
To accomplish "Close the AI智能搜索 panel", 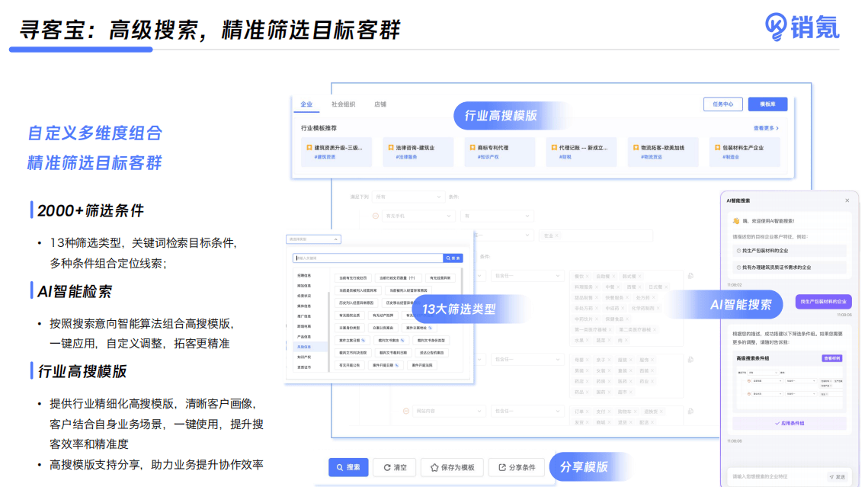I will pyautogui.click(x=847, y=200).
